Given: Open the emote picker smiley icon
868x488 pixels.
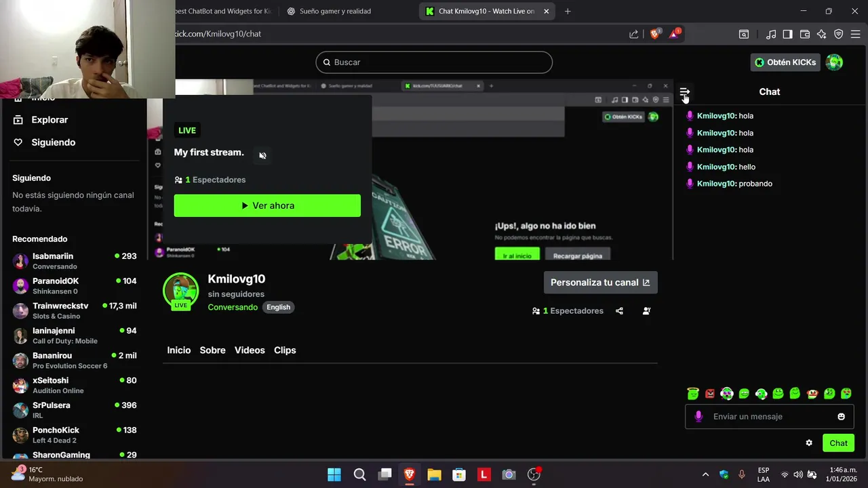Looking at the screenshot, I should (x=841, y=417).
